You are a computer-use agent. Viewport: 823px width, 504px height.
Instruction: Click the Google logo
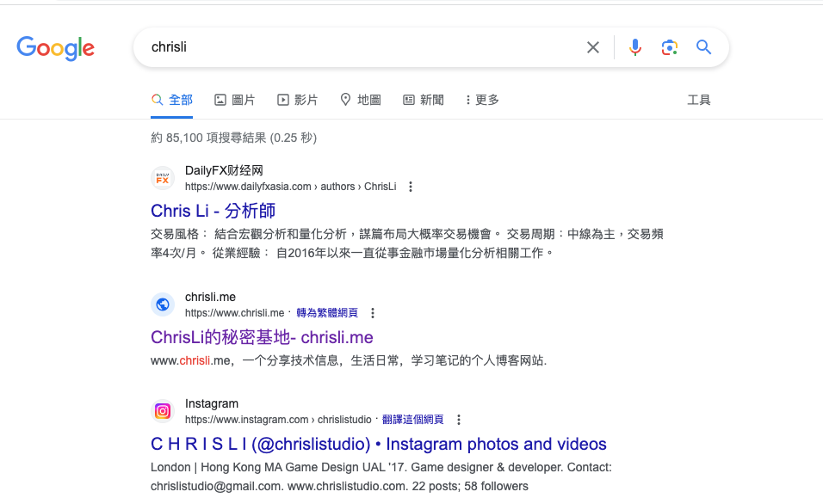[56, 48]
